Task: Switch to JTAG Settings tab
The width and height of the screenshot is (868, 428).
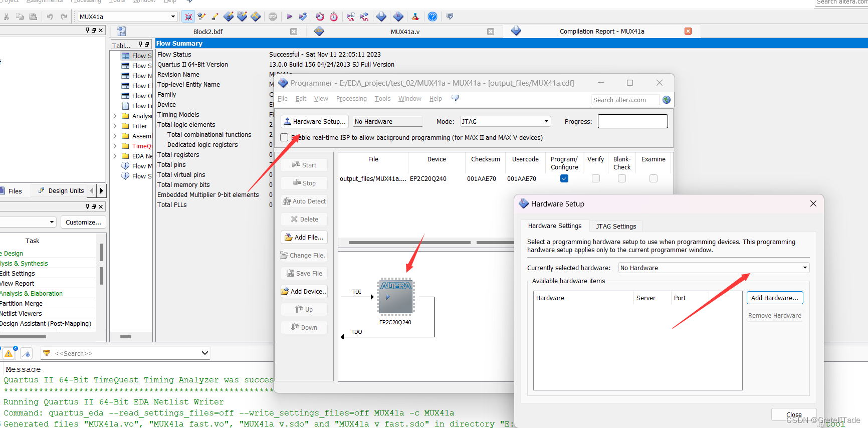Action: pos(616,226)
